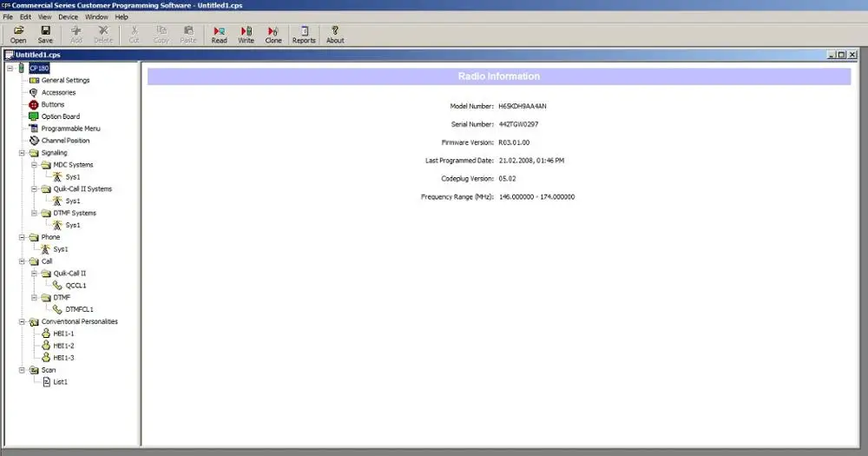Select the CP180 radio node icon

pyautogui.click(x=21, y=68)
